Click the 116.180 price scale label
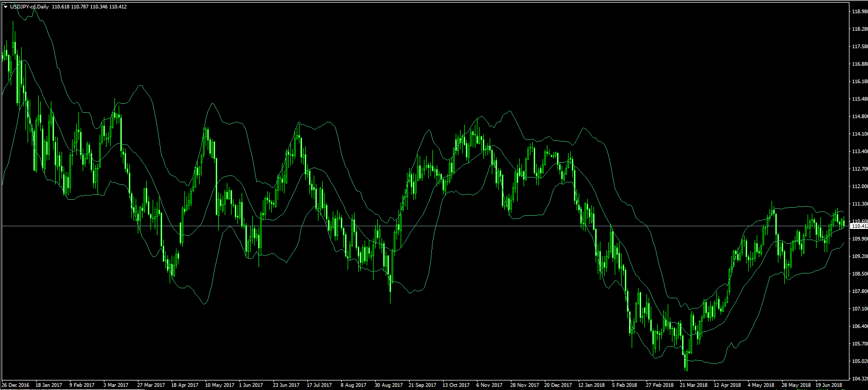Viewport: 868px width, 390px height. (x=859, y=82)
